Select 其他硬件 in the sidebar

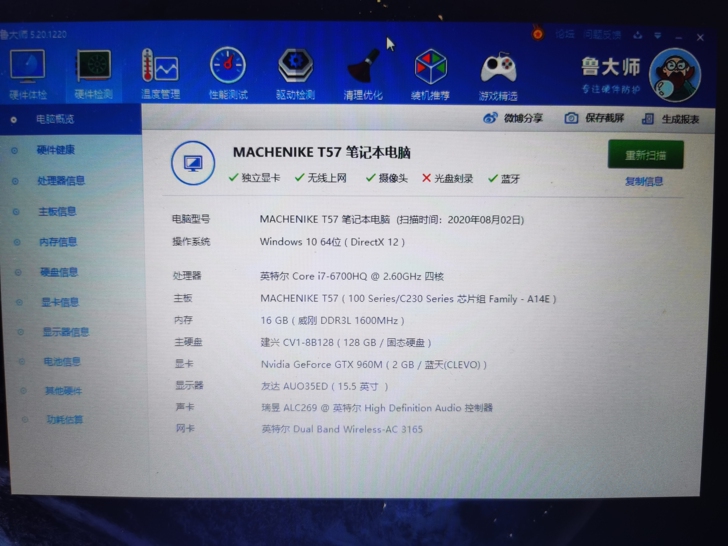[x=63, y=391]
